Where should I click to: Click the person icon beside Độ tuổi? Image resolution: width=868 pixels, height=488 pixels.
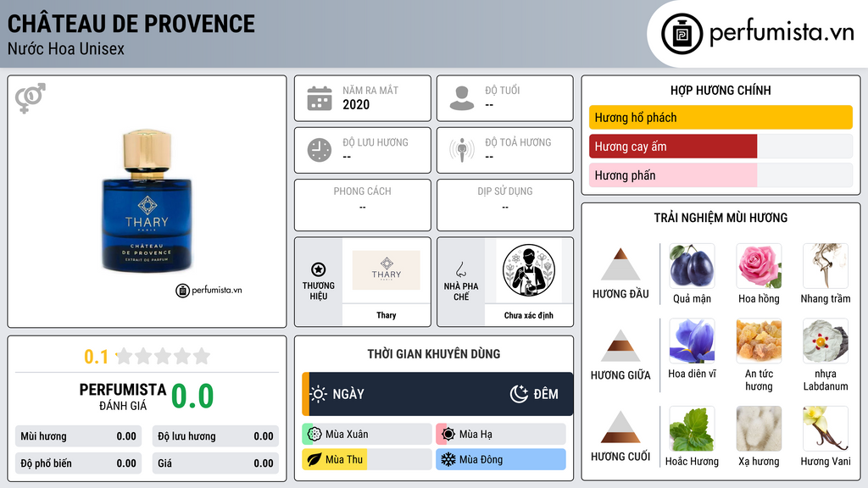point(462,98)
